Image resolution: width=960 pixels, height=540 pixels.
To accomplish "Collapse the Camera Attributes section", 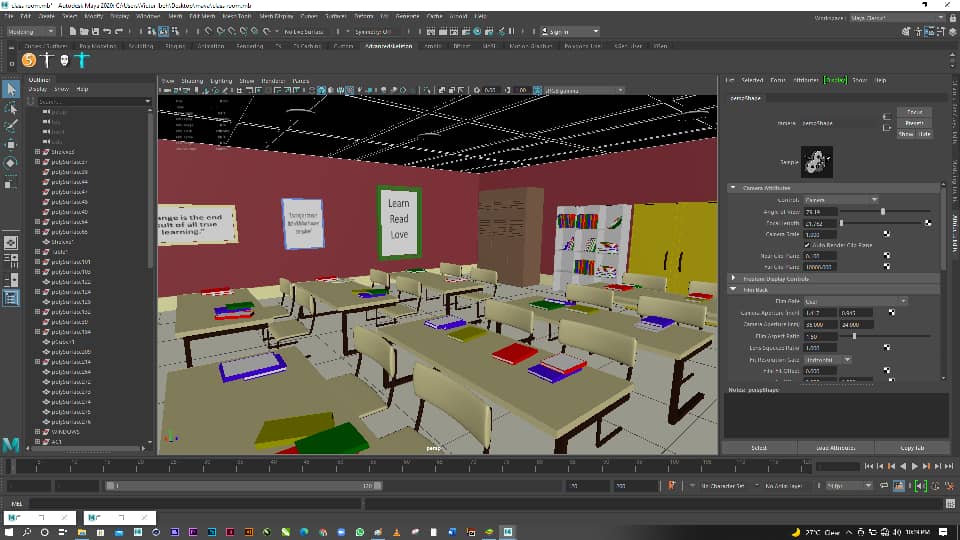I will 733,188.
